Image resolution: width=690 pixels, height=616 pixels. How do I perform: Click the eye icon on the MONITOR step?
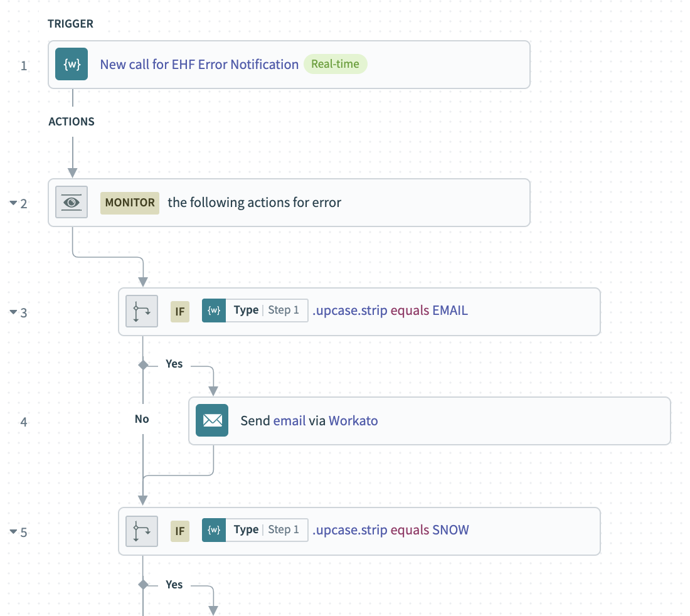[72, 202]
